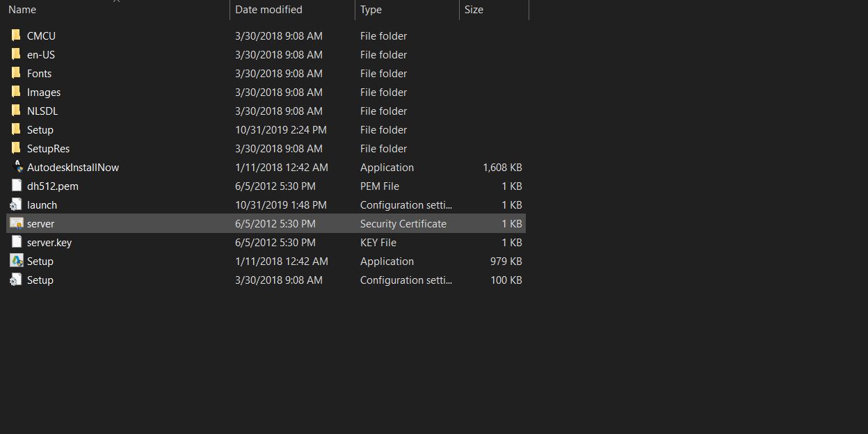Screen dimensions: 868x434
Task: Select the Setup configuration settings file icon
Action: [x=16, y=280]
